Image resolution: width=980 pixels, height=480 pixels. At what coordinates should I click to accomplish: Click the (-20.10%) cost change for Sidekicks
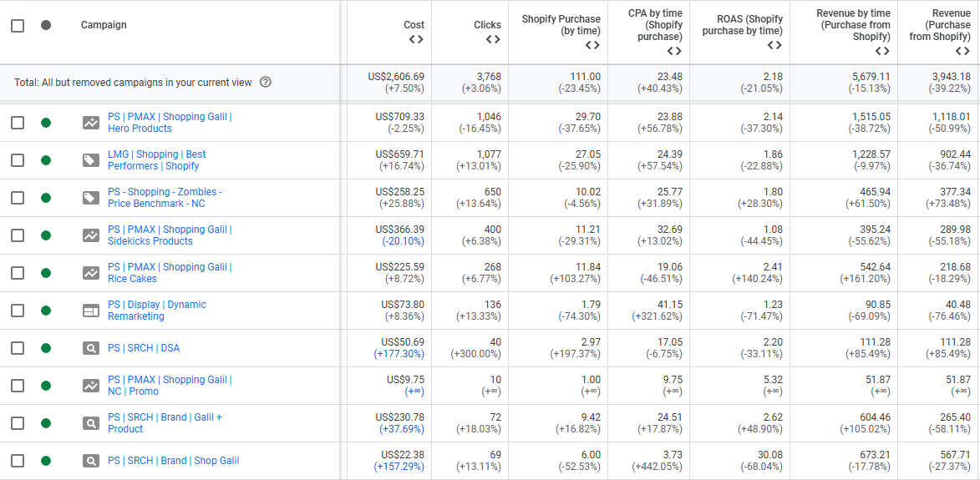coord(404,241)
